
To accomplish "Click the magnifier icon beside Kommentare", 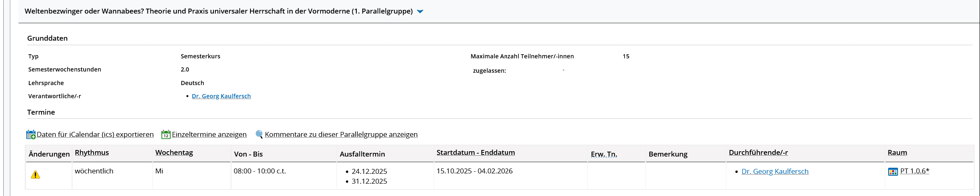I will click(259, 134).
